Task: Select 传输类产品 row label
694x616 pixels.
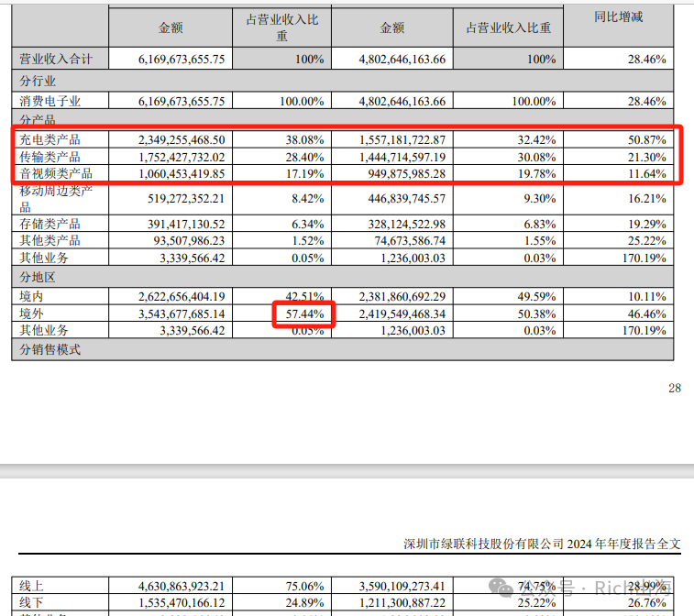Action: (x=50, y=157)
